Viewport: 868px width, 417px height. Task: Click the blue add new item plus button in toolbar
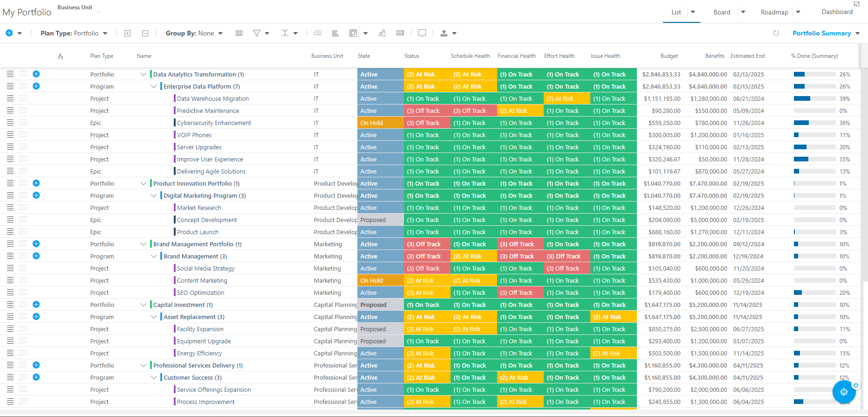click(9, 33)
